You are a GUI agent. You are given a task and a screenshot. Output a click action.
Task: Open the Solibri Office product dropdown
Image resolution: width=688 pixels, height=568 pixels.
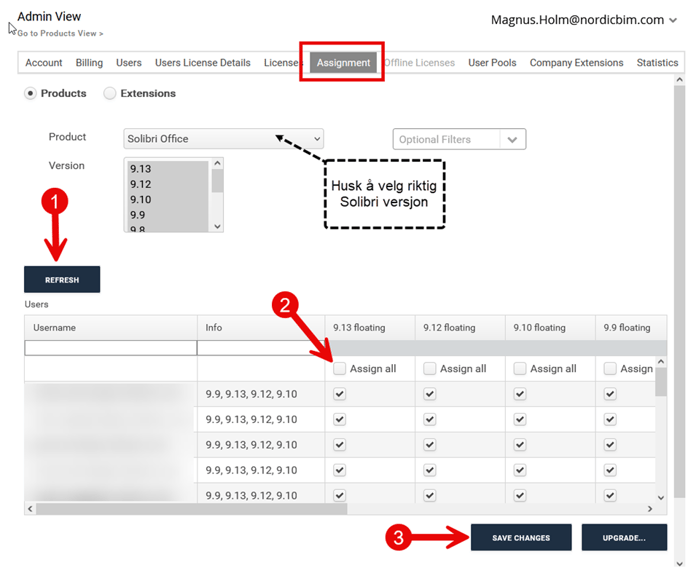pos(223,139)
